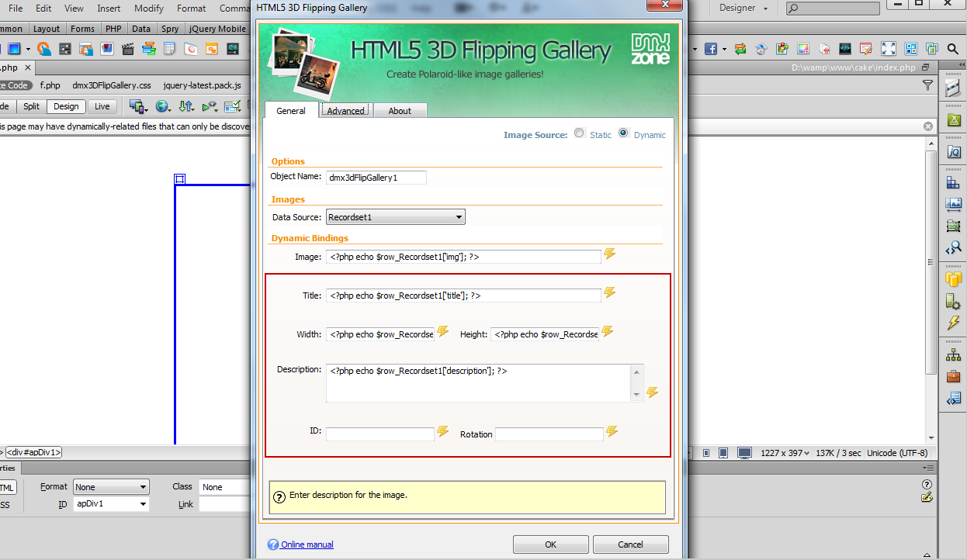The width and height of the screenshot is (967, 560).
Task: Open the File menu
Action: (x=16, y=8)
